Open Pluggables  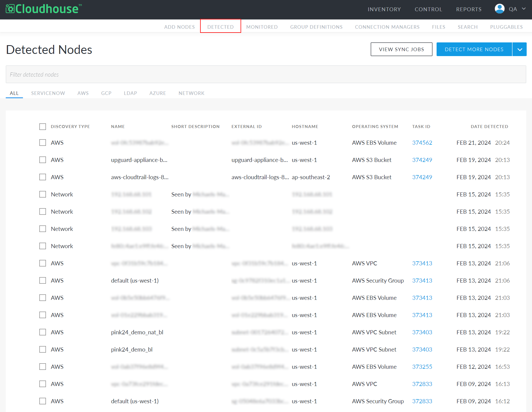(x=506, y=27)
